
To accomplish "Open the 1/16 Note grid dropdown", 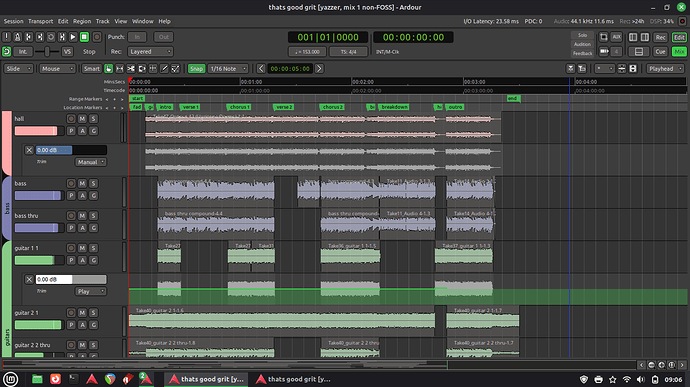I will pyautogui.click(x=228, y=69).
